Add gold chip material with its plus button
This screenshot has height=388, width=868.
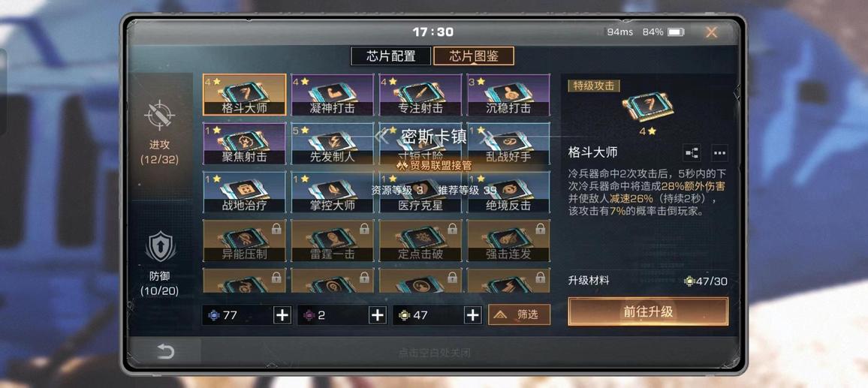coord(473,315)
